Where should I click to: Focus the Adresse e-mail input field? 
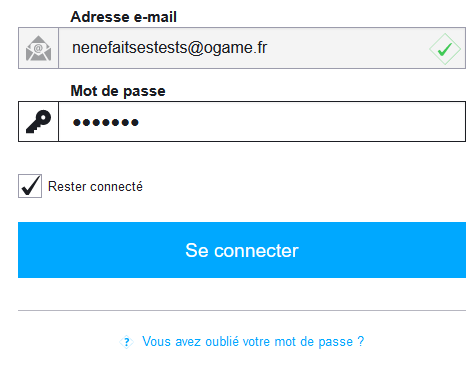262,48
